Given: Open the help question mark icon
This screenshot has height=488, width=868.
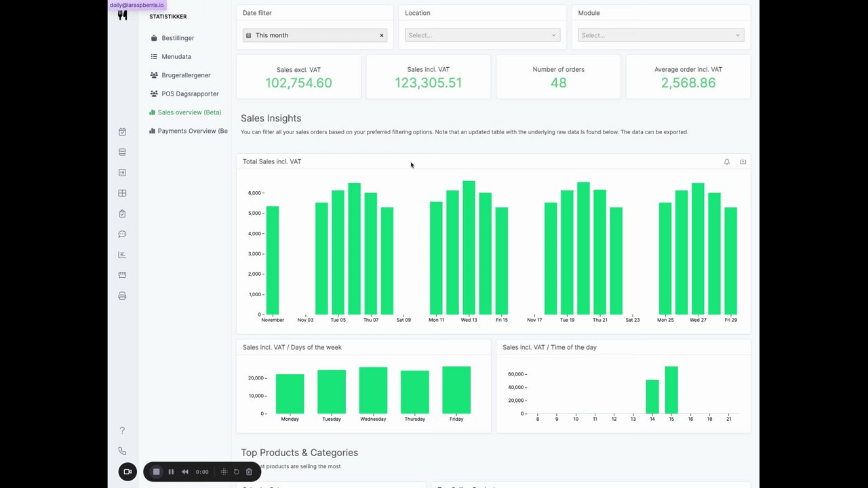Looking at the screenshot, I should tap(122, 430).
